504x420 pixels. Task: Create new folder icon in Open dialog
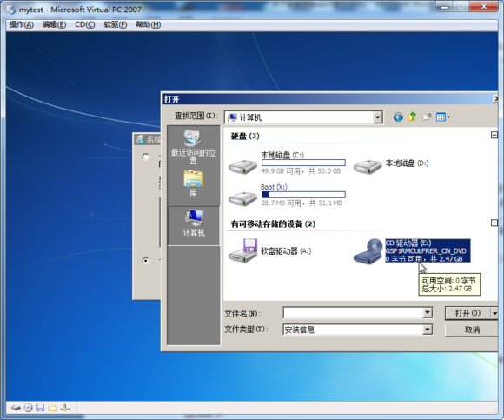tap(426, 117)
